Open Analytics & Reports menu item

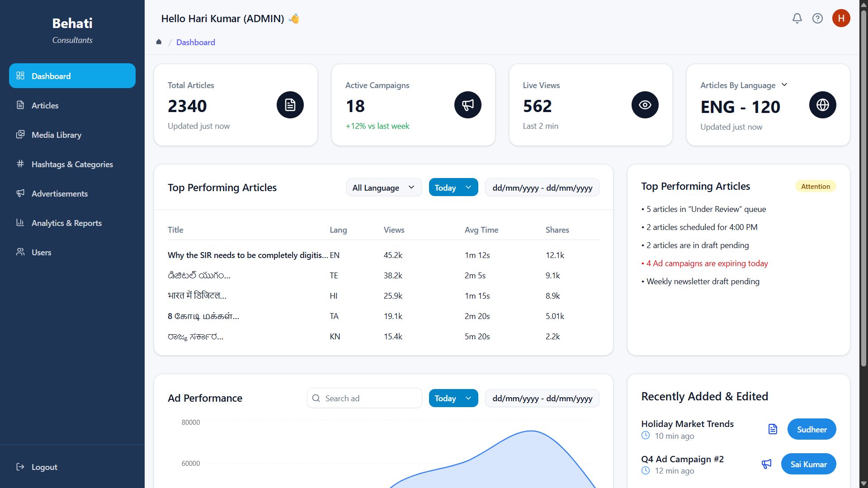click(66, 223)
